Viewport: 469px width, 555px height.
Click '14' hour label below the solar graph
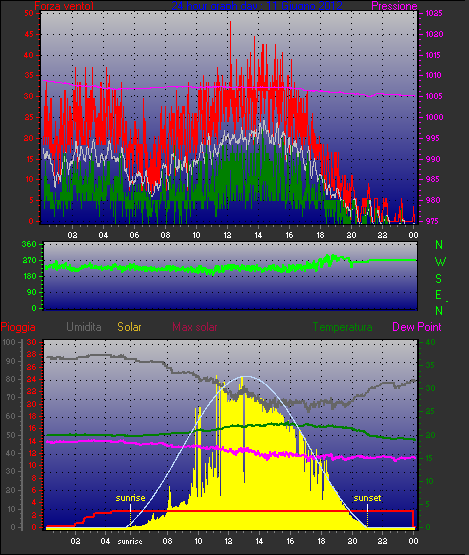pos(259,541)
